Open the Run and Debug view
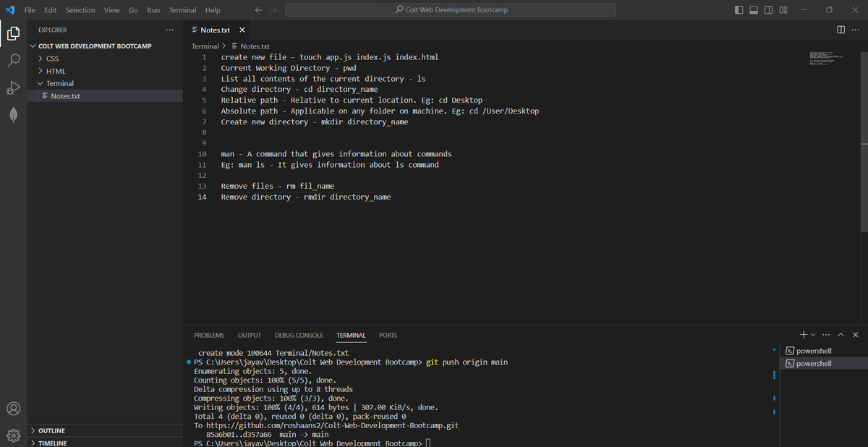This screenshot has height=447, width=868. pyautogui.click(x=13, y=88)
